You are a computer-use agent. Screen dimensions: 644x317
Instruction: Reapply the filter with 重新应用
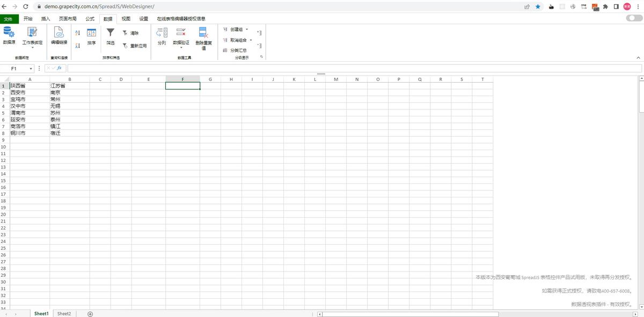pyautogui.click(x=134, y=46)
